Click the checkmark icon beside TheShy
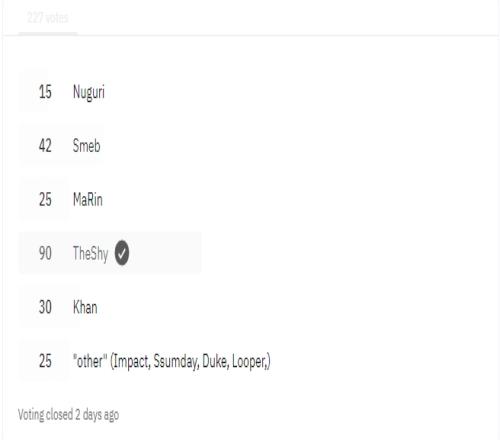Viewport: 500px width, 440px height. [x=122, y=253]
